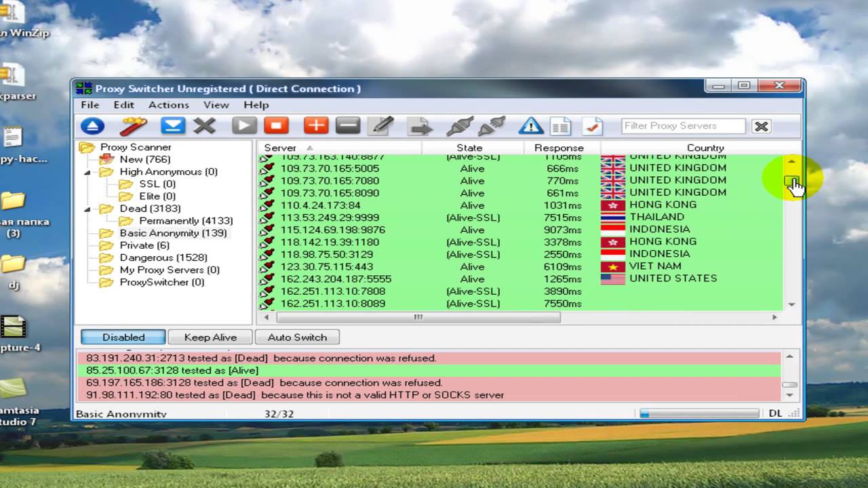The image size is (868, 488).
Task: Select proxy row 123.30.75.115:443
Action: click(520, 266)
